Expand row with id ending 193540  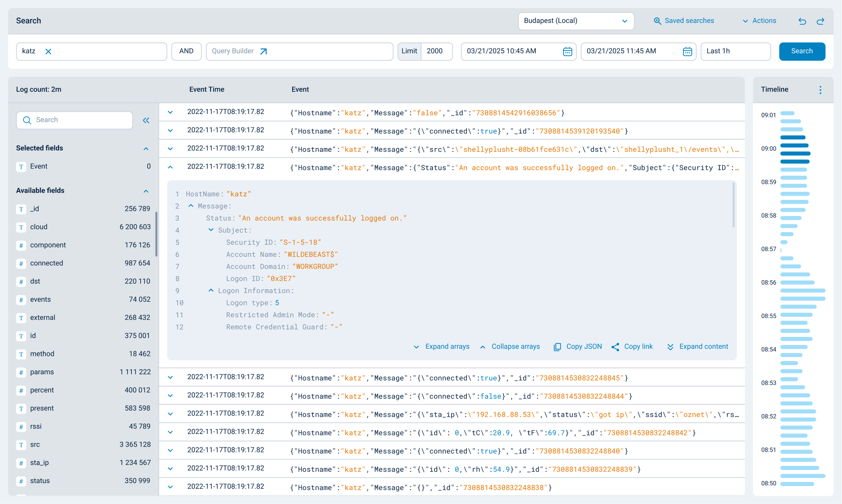click(170, 131)
